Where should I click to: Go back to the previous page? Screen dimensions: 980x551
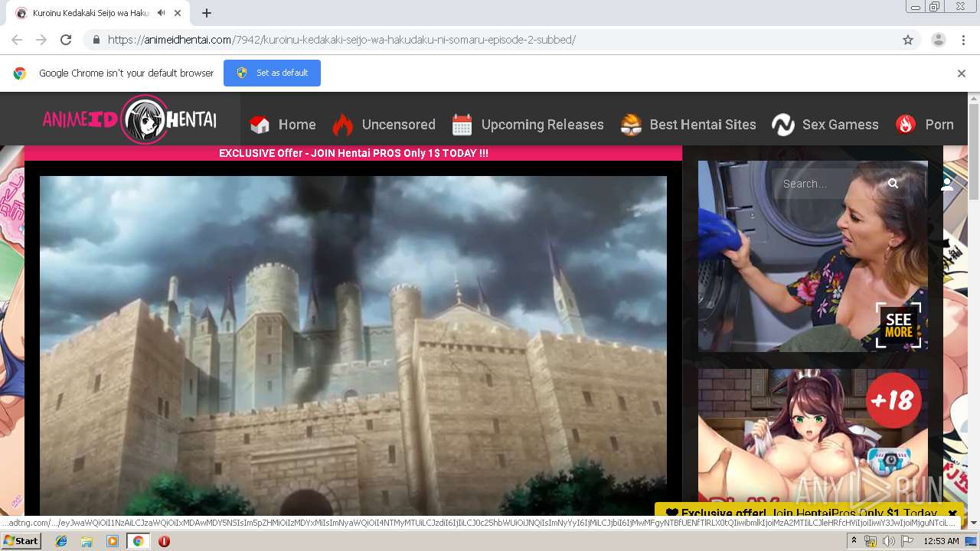(x=17, y=40)
